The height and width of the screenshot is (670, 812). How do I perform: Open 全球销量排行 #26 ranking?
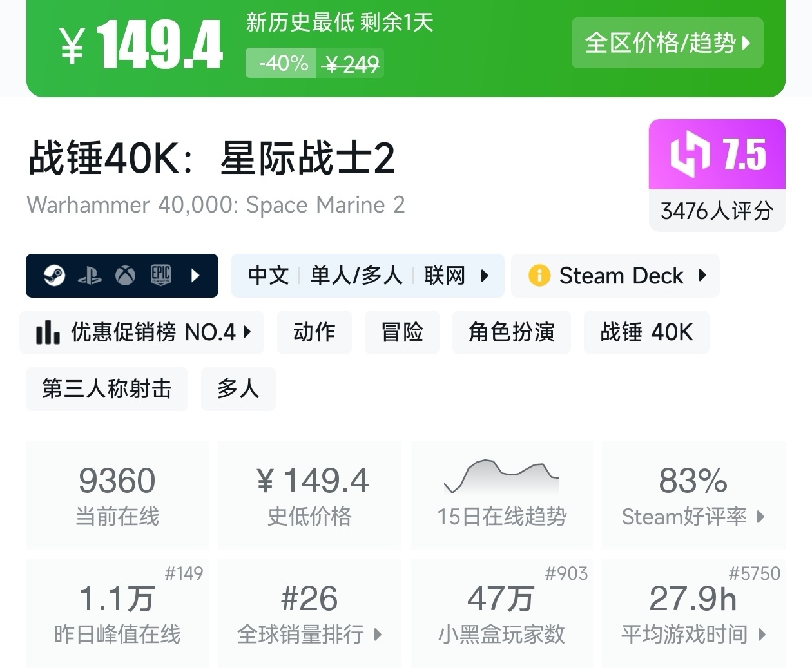coord(309,613)
